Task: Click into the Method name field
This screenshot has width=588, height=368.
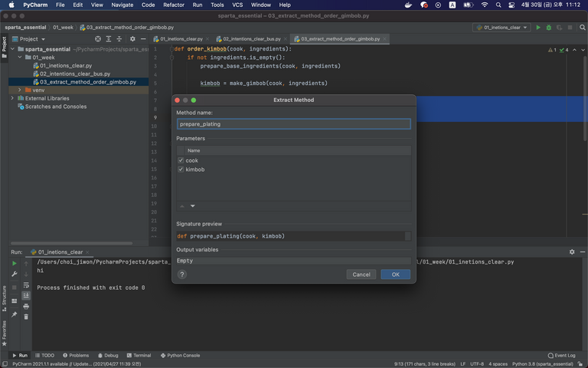Action: coord(294,124)
